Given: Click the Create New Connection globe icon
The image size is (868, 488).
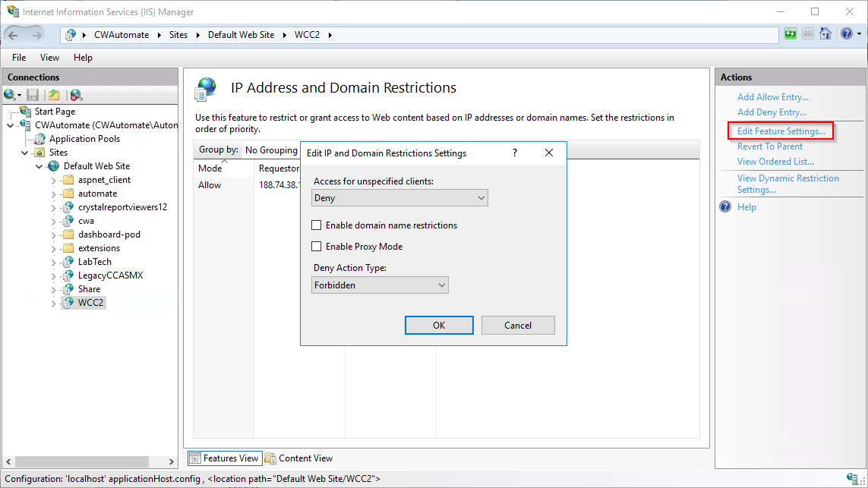Looking at the screenshot, I should pos(9,95).
